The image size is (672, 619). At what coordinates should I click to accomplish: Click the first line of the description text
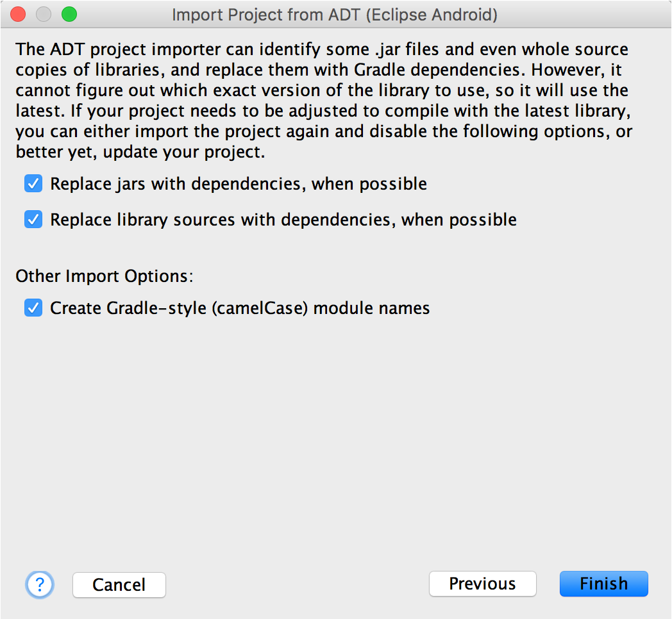pyautogui.click(x=322, y=49)
